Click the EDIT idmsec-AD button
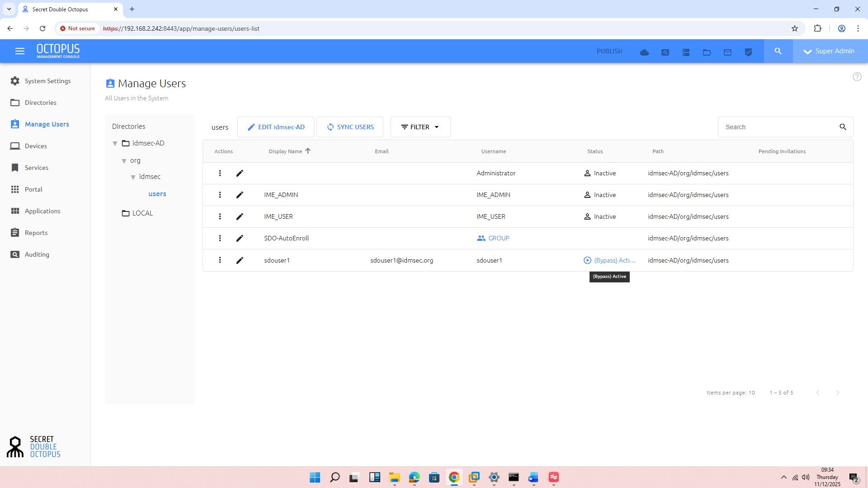Image resolution: width=868 pixels, height=488 pixels. [x=276, y=127]
